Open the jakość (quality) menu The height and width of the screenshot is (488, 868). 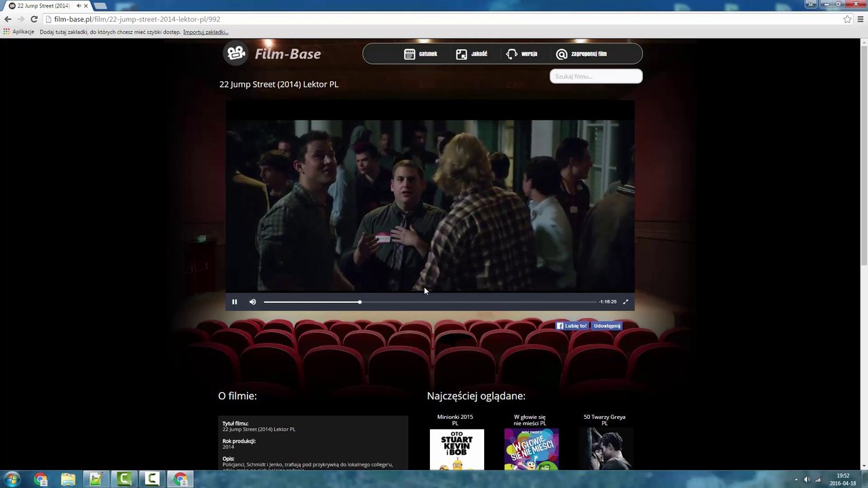pyautogui.click(x=471, y=54)
